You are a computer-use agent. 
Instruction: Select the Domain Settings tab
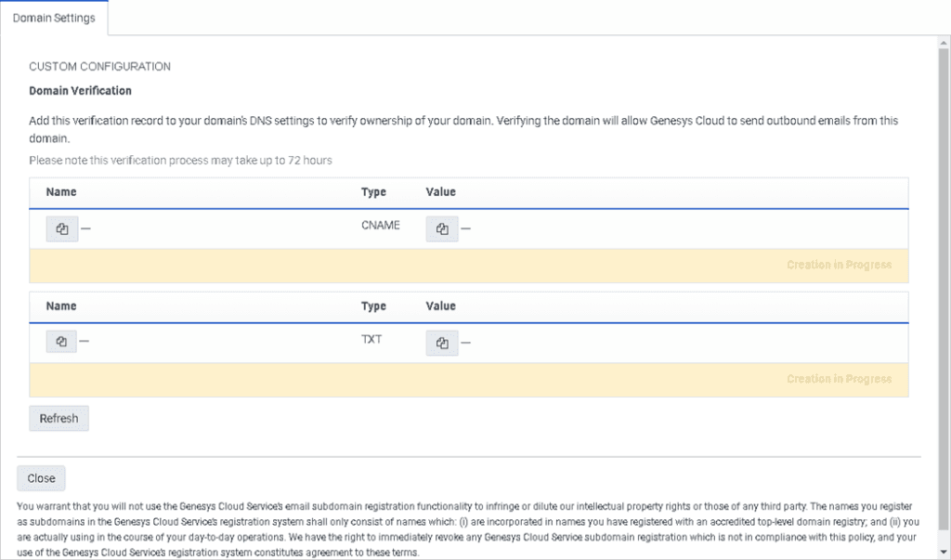click(53, 16)
